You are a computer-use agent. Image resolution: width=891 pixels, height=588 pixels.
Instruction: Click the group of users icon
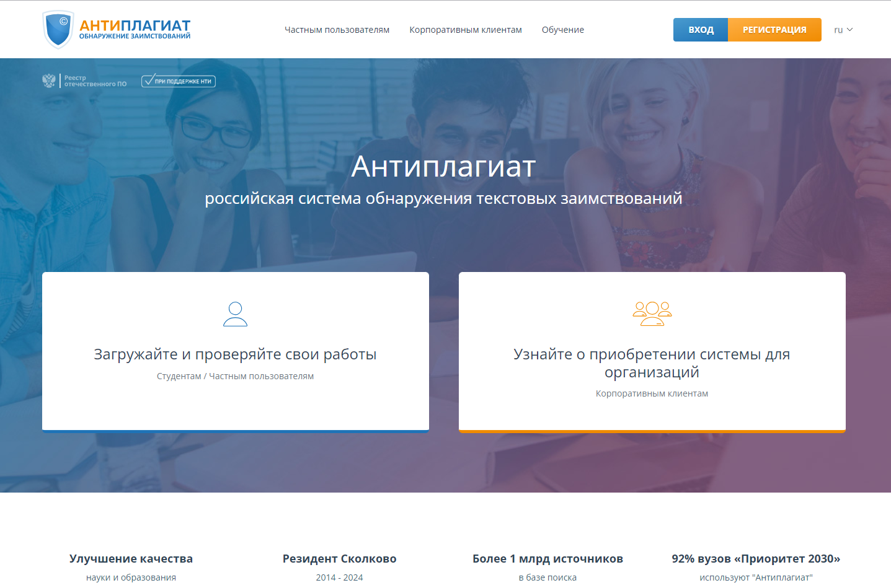click(x=652, y=314)
